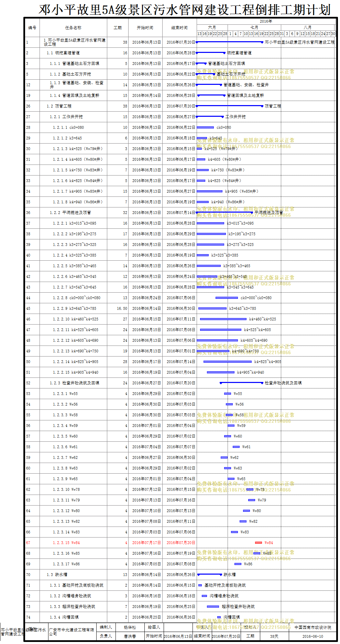Screen dimensions: 340x644
Task: Click the 结束时间 column header
Action: (179, 28)
